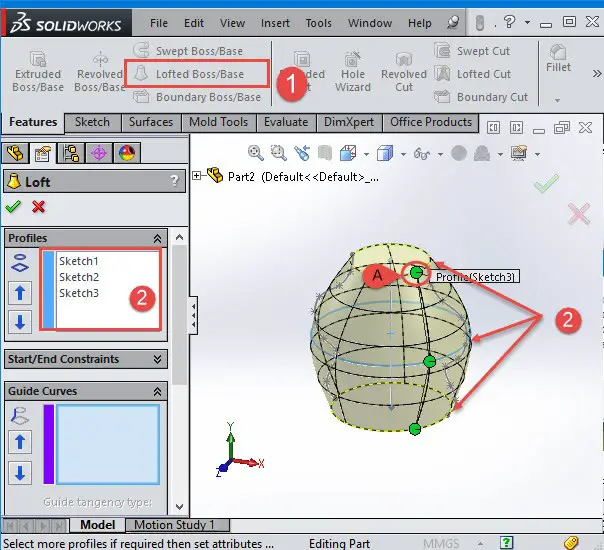Open the FeatureManager design tree tab
The height and width of the screenshot is (550, 604).
coord(15,153)
